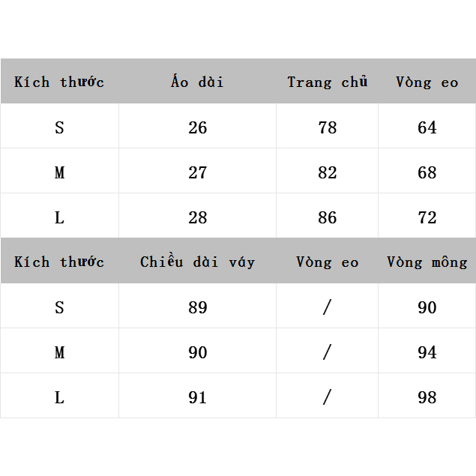The width and height of the screenshot is (476, 476).
Task: Select size S in the top table
Action: tap(59, 127)
